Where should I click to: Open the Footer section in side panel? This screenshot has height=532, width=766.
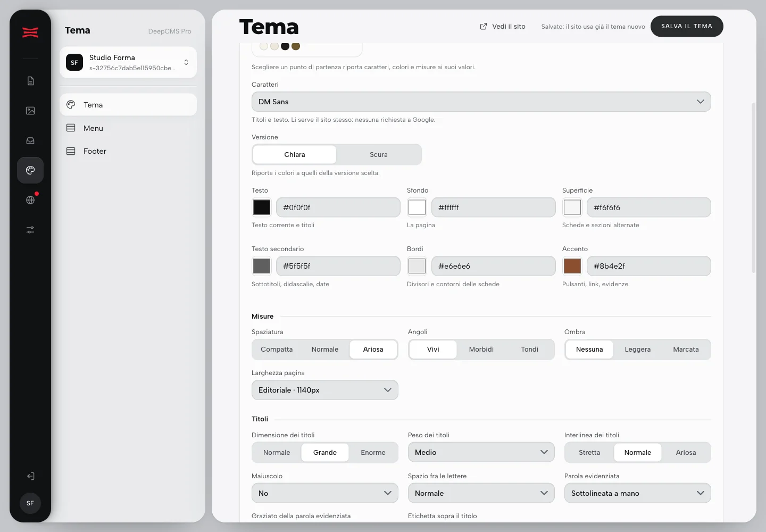(x=128, y=151)
